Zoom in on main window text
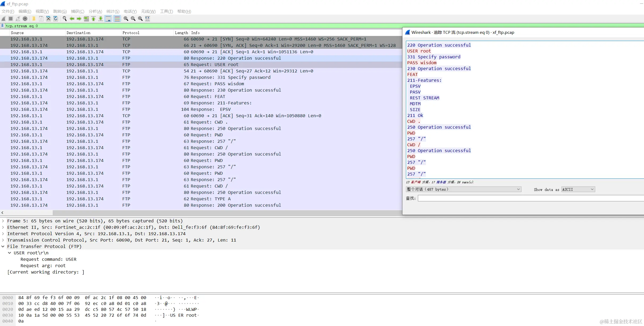This screenshot has width=644, height=326. pos(126,19)
